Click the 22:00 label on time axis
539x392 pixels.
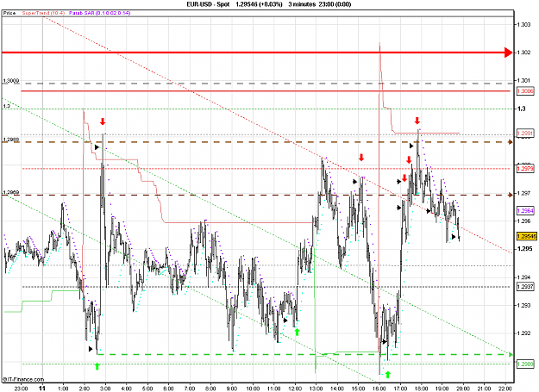pyautogui.click(x=505, y=389)
